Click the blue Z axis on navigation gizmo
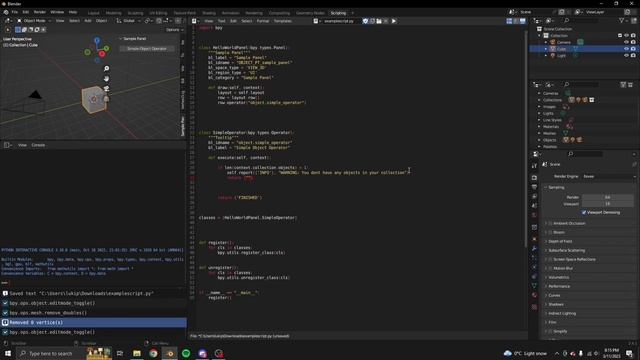Screen dimensions: 640x360 coord(97,40)
